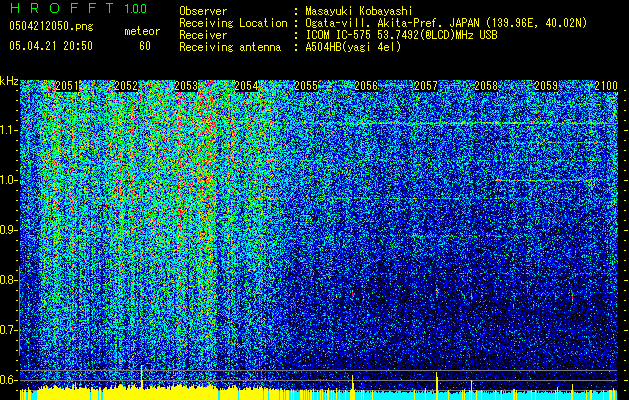Click the yellow power spike after 2052
This screenshot has width=629, height=400.
click(x=142, y=376)
